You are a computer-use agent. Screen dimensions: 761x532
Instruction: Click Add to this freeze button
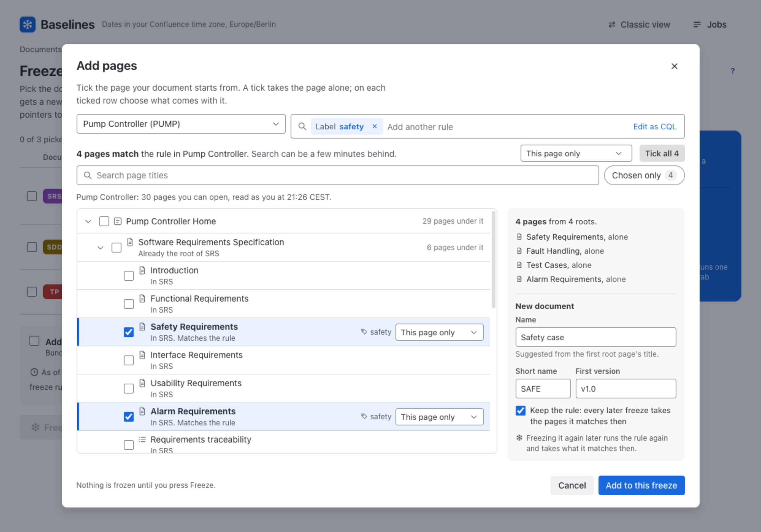[641, 485]
